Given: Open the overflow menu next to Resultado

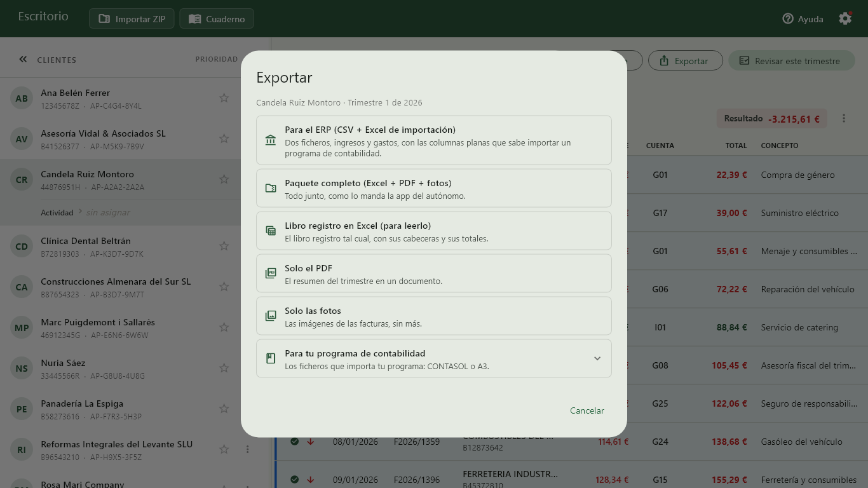Looking at the screenshot, I should tap(844, 118).
